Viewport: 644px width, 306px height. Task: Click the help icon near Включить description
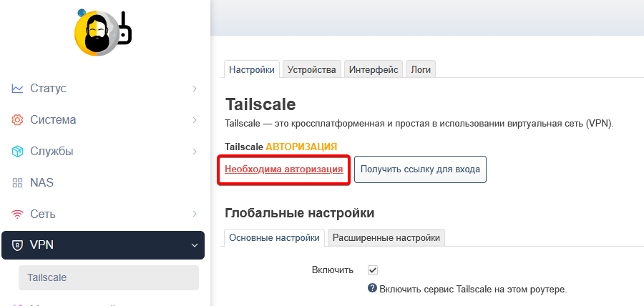click(372, 288)
